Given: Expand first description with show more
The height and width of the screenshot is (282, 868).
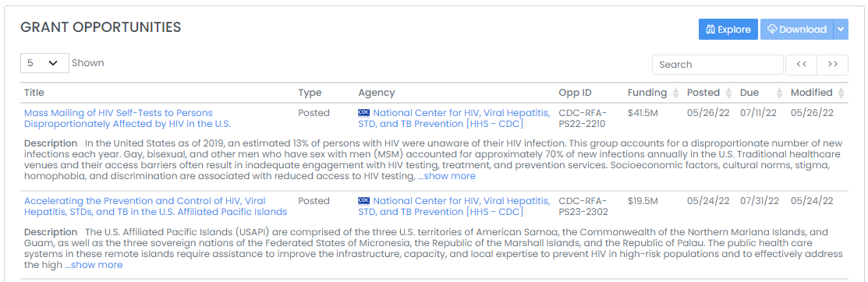Looking at the screenshot, I should tap(447, 176).
